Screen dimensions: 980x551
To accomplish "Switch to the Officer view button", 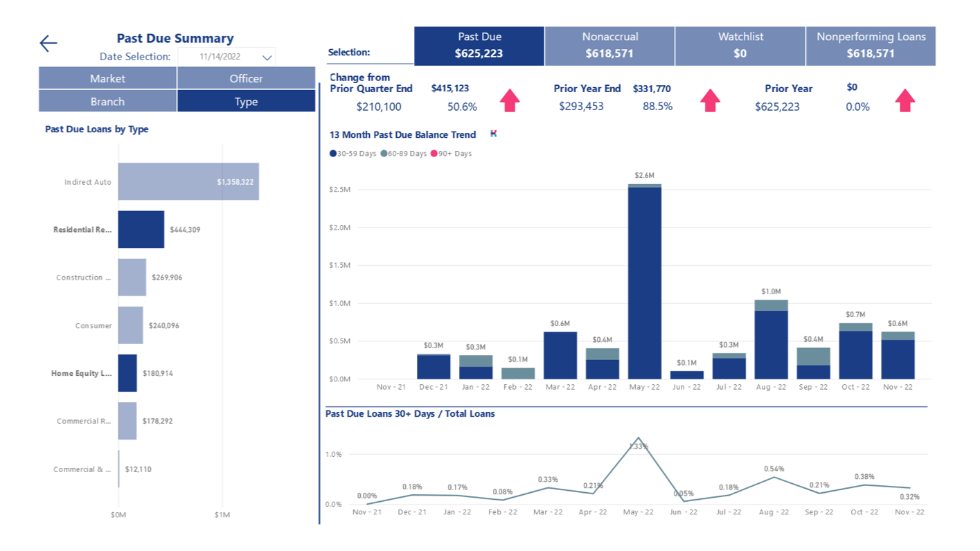I will (246, 78).
